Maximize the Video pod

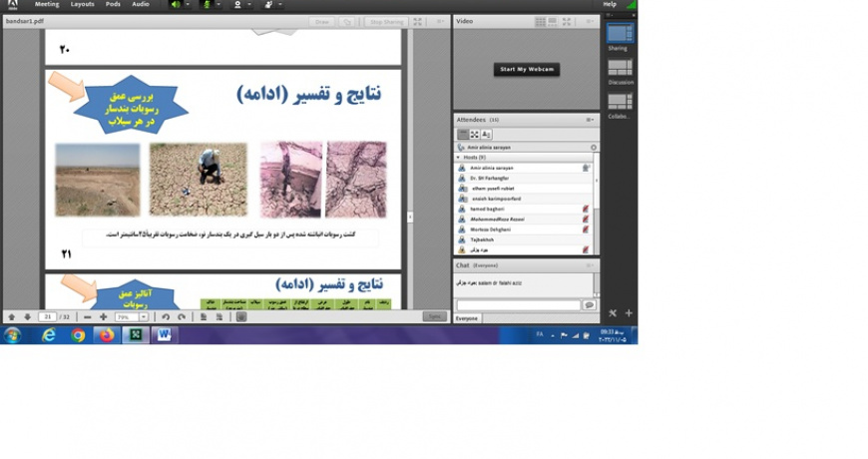point(567,22)
